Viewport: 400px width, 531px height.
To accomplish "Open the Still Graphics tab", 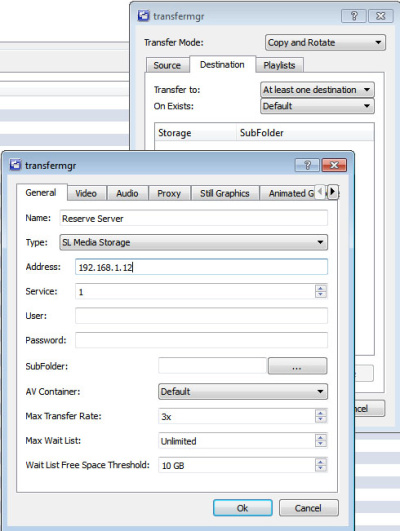I will coord(225,193).
